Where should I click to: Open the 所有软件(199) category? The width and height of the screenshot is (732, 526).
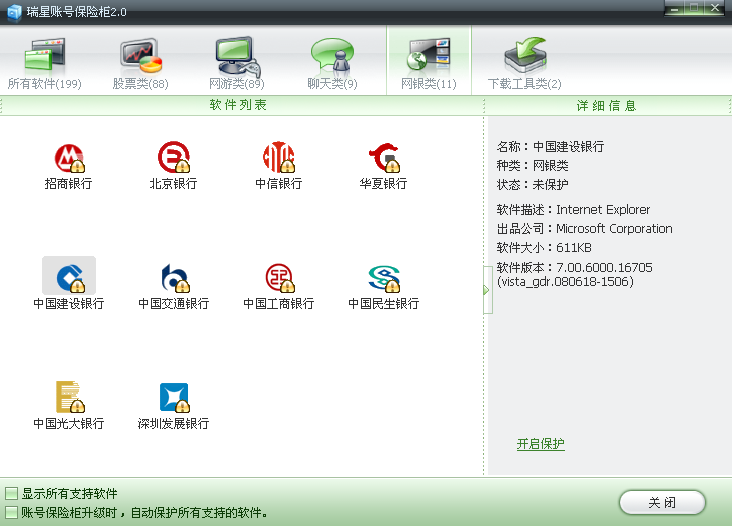45,62
